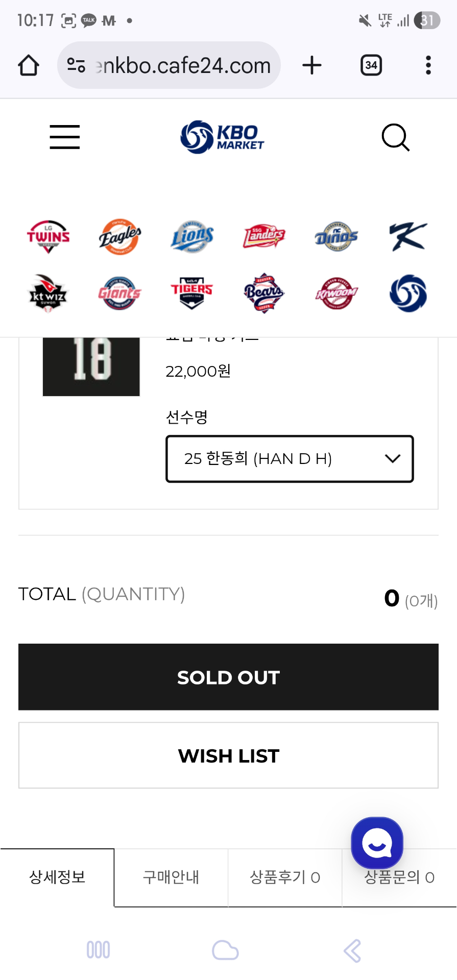
Task: Open the chat support bubble
Action: coord(377,843)
